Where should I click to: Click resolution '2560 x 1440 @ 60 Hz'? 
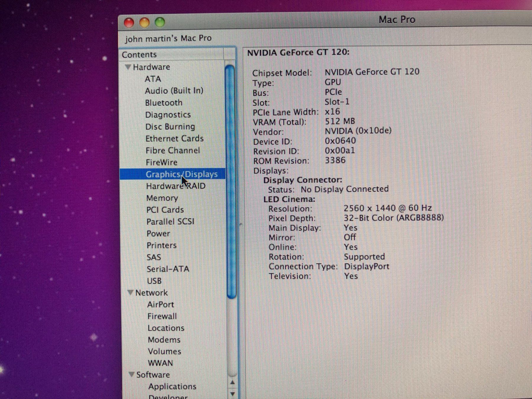[387, 208]
